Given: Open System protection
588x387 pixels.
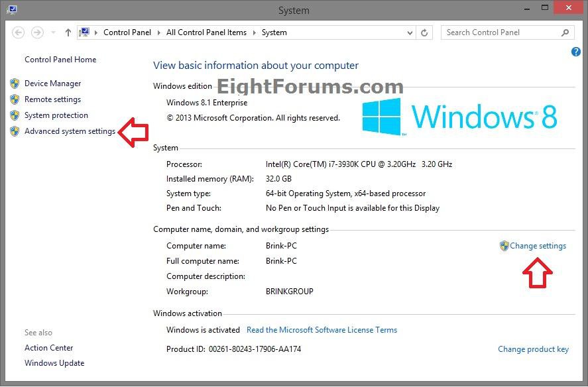Looking at the screenshot, I should 56,115.
